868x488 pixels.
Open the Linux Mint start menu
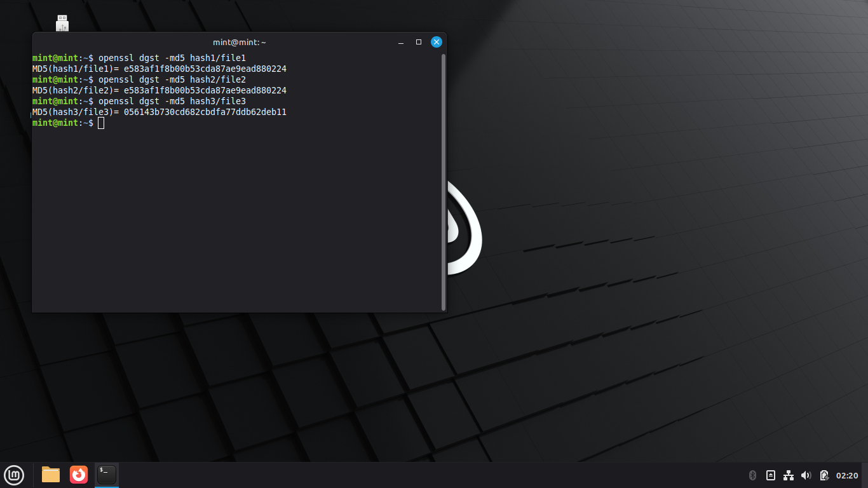(14, 475)
